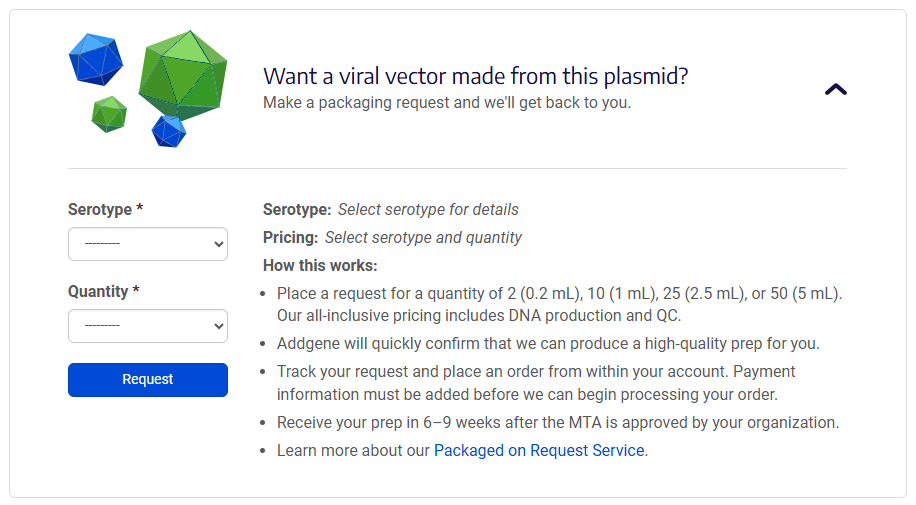916x505 pixels.
Task: Click the 'Track your request' bullet text
Action: (536, 382)
